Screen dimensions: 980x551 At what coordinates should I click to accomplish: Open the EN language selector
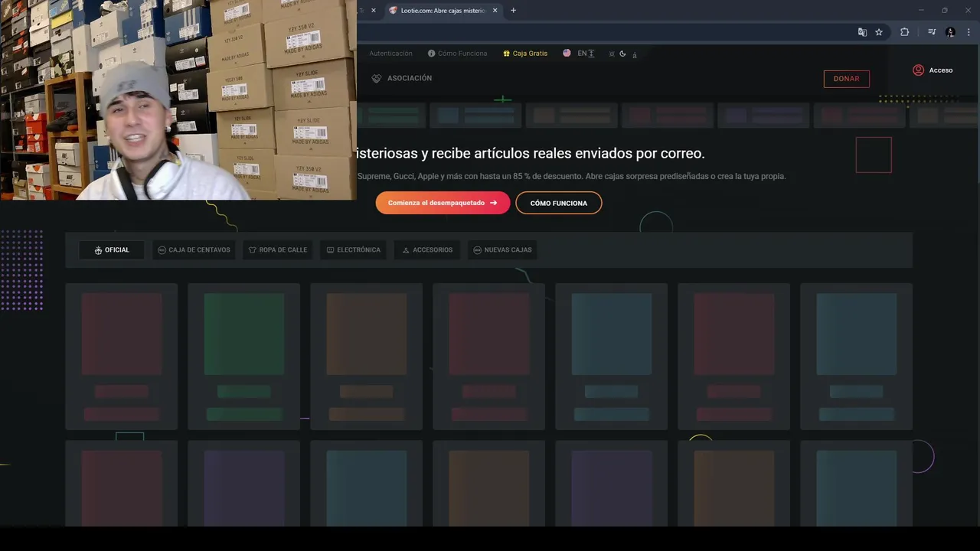[x=586, y=54]
